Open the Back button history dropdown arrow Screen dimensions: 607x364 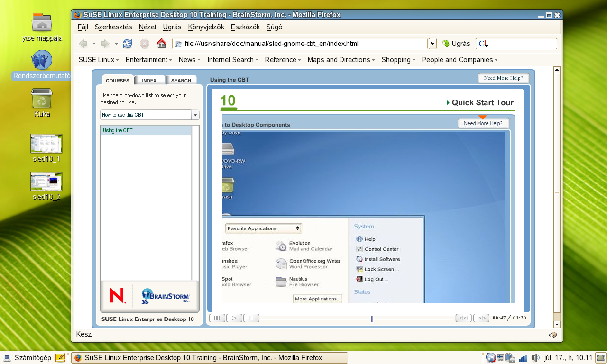pos(94,44)
